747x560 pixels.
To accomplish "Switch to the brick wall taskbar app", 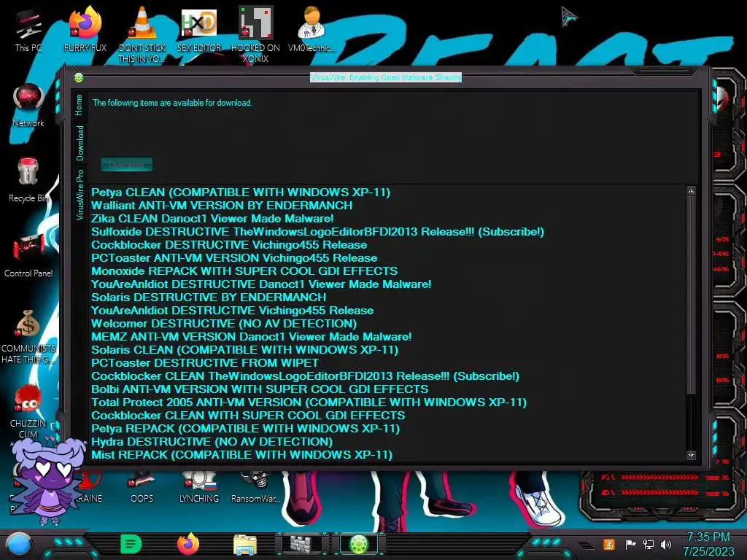I will (x=302, y=544).
